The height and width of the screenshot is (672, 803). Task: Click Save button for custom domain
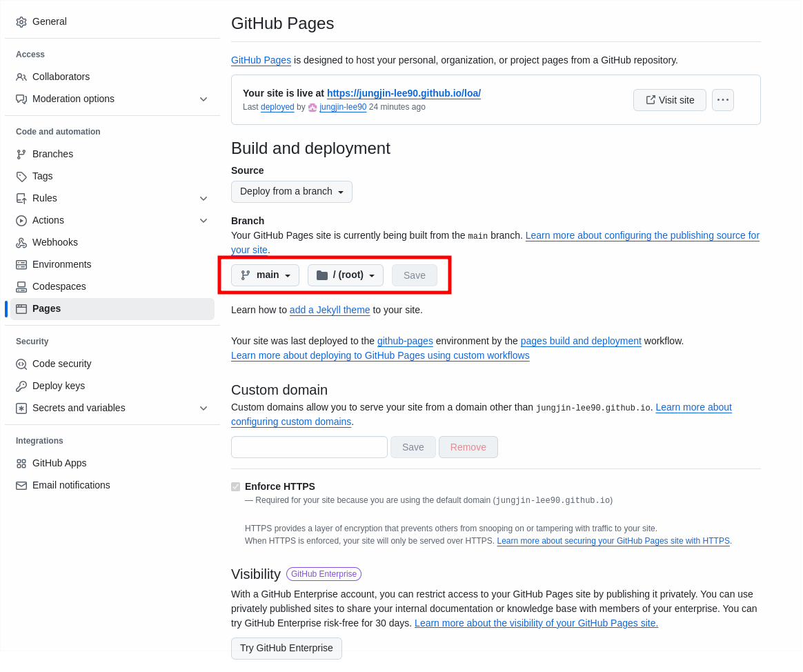coord(413,447)
